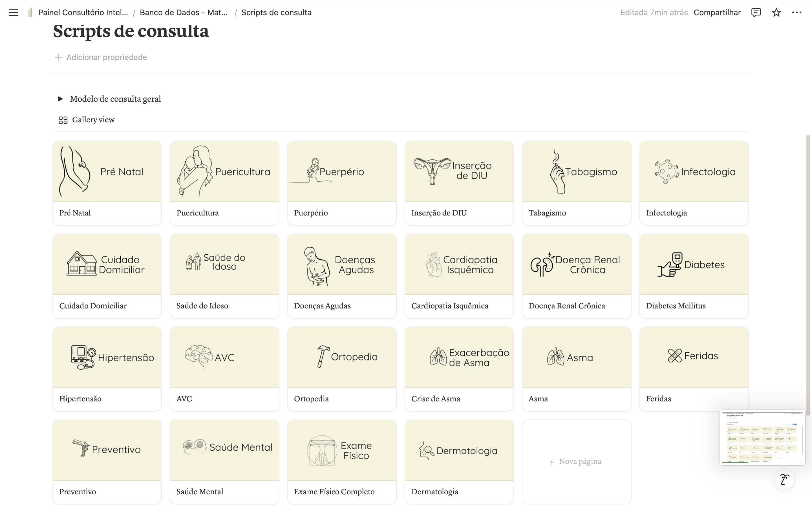Screen dimensions: 812x507
Task: Open the Hipertensão card
Action: pyautogui.click(x=107, y=369)
